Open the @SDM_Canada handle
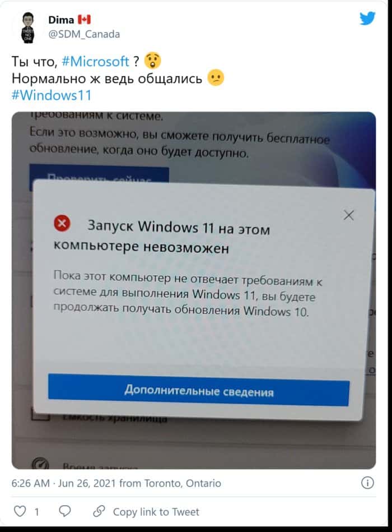Image resolution: width=392 pixels, height=532 pixels. pos(84,34)
